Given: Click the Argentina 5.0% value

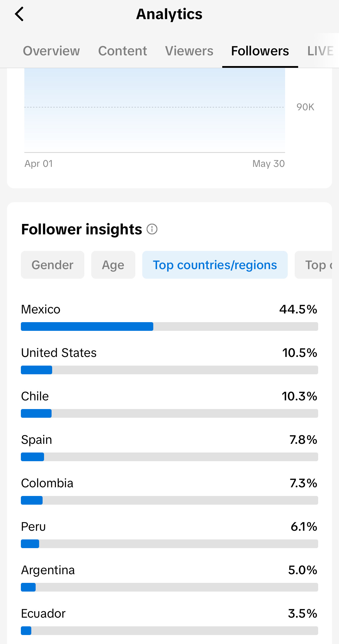Looking at the screenshot, I should coord(303,570).
